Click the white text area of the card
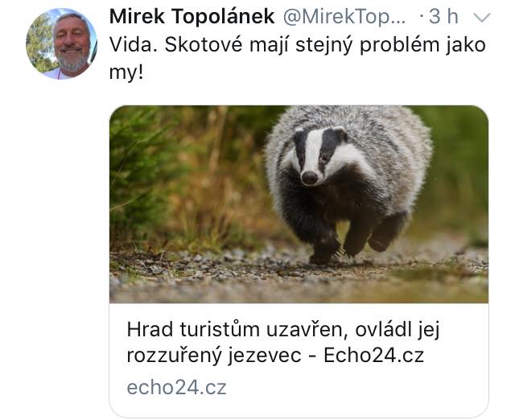 click(299, 360)
